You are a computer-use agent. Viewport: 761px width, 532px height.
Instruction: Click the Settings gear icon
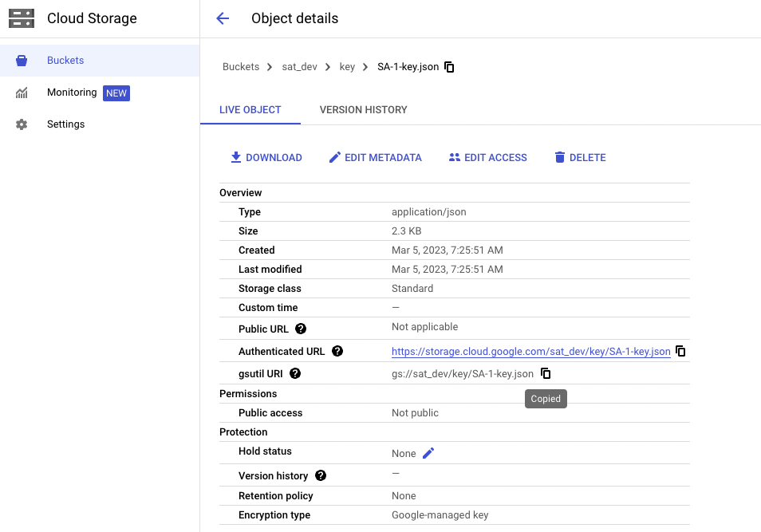(22, 124)
